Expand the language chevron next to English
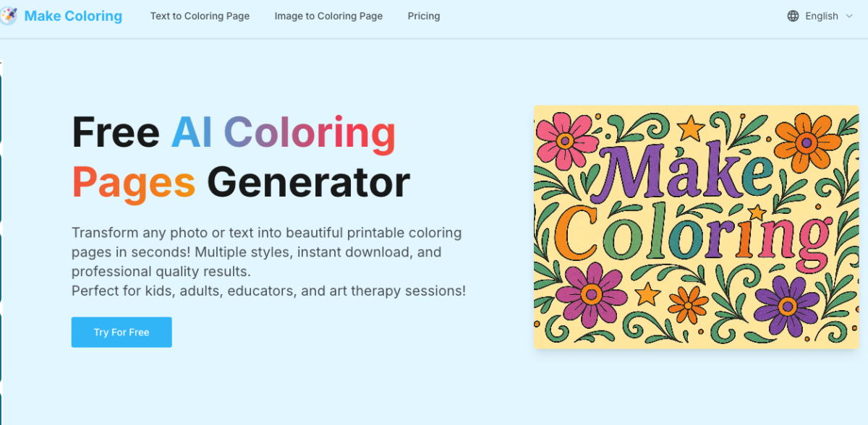 click(x=849, y=16)
